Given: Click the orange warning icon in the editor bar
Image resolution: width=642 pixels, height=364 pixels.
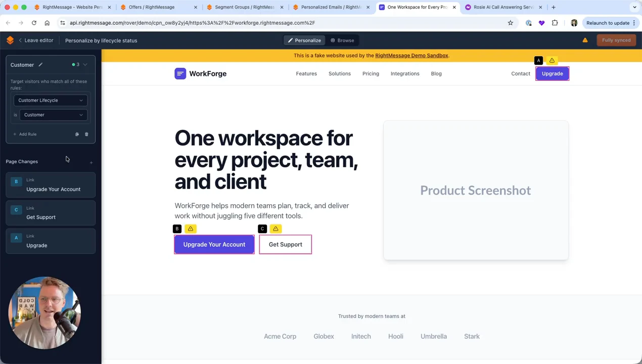Looking at the screenshot, I should [x=585, y=40].
